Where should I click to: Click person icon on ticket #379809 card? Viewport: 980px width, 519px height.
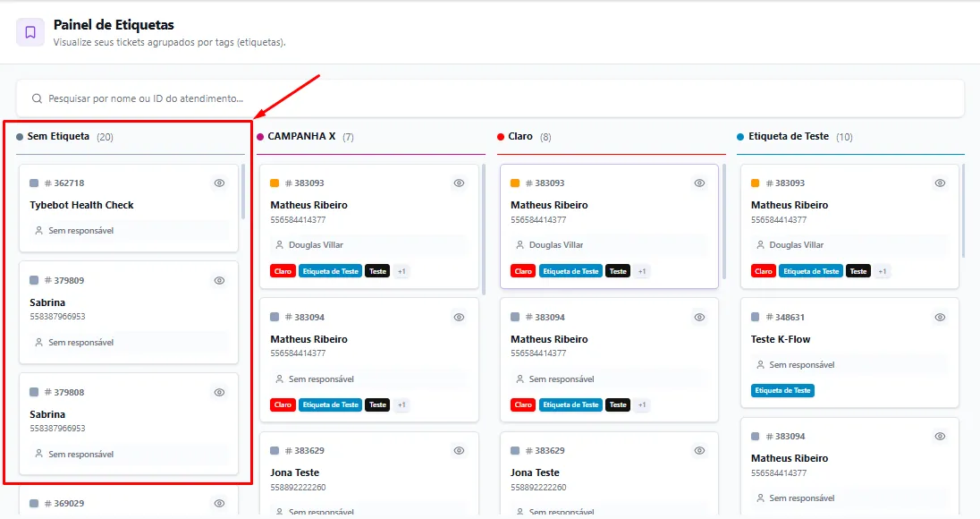click(x=38, y=343)
